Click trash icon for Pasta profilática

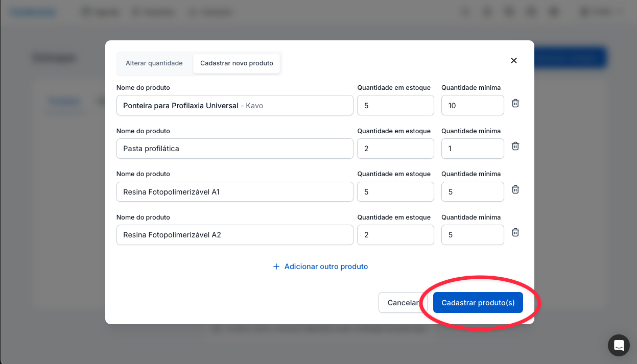(515, 147)
